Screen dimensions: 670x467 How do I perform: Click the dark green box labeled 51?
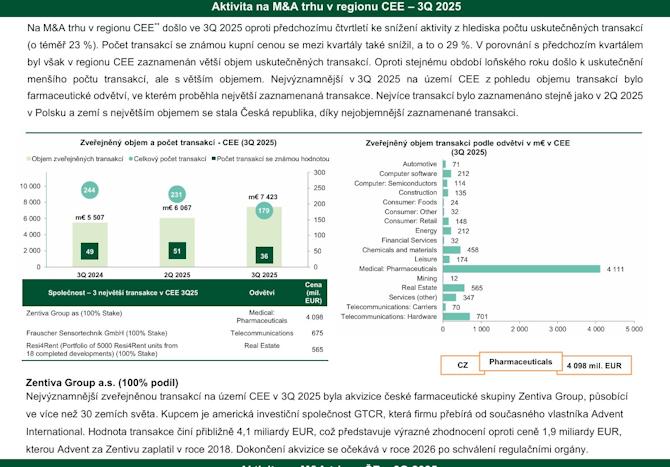[x=177, y=251]
